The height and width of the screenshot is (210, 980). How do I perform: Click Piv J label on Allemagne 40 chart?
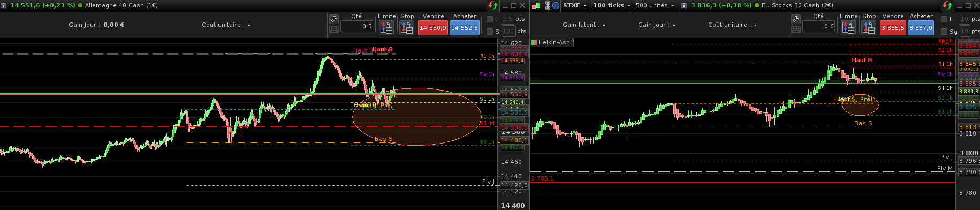[x=488, y=182]
